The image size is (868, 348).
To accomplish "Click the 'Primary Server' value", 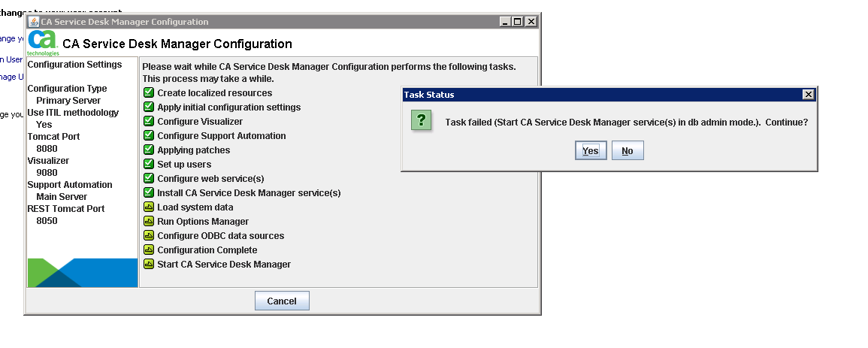I will coord(68,101).
